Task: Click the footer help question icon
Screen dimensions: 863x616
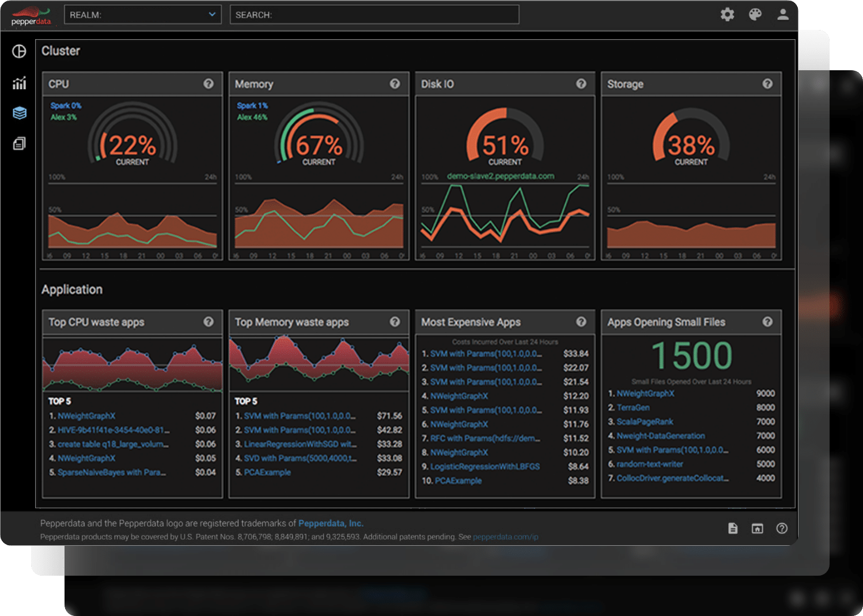Action: 782,528
